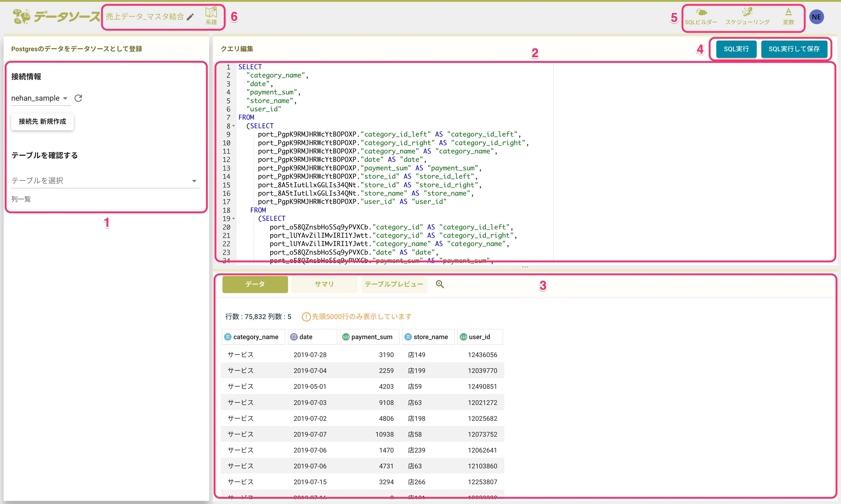The image size is (841, 504).
Task: Open the 変数 variables panel
Action: 788,17
